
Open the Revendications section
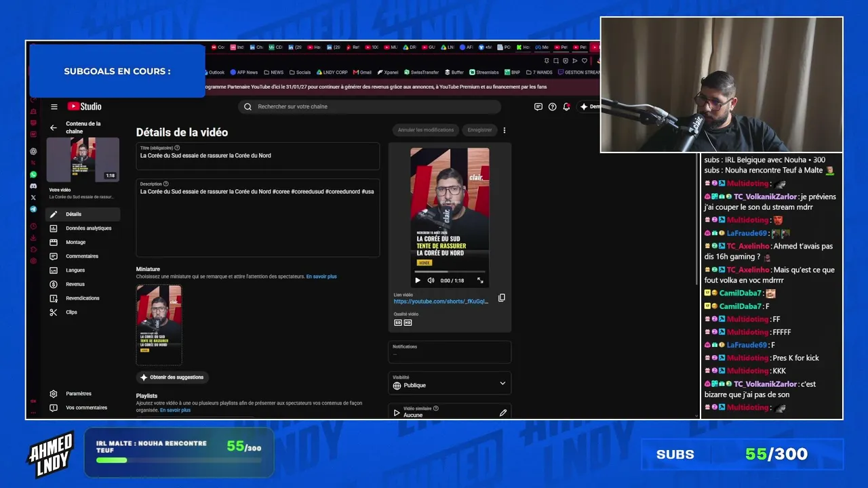pos(83,298)
